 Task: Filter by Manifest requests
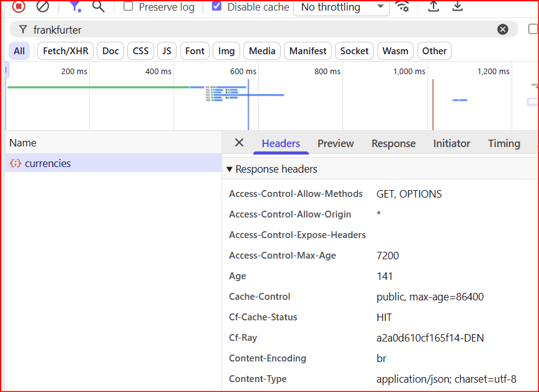[x=308, y=51]
